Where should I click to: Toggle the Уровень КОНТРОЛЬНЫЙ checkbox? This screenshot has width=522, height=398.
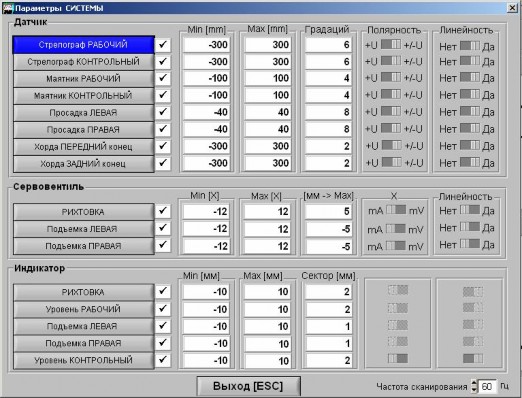[163, 360]
